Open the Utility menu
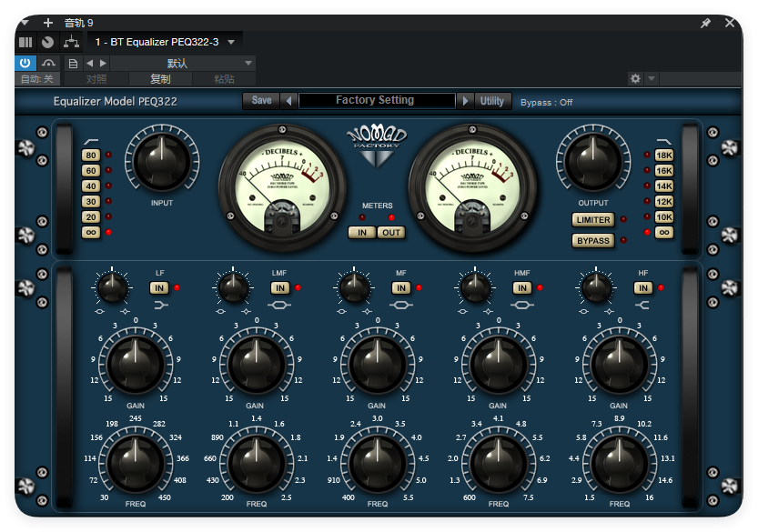758x532 pixels. tap(492, 101)
